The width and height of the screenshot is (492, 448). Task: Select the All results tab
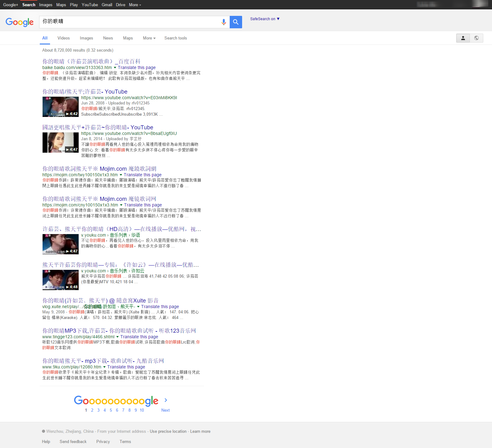45,38
